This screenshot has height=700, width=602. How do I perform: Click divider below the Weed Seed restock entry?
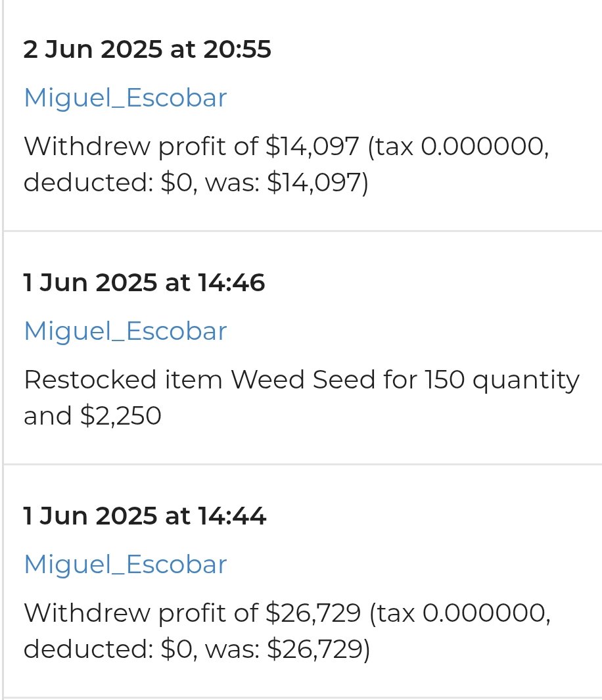(x=302, y=464)
